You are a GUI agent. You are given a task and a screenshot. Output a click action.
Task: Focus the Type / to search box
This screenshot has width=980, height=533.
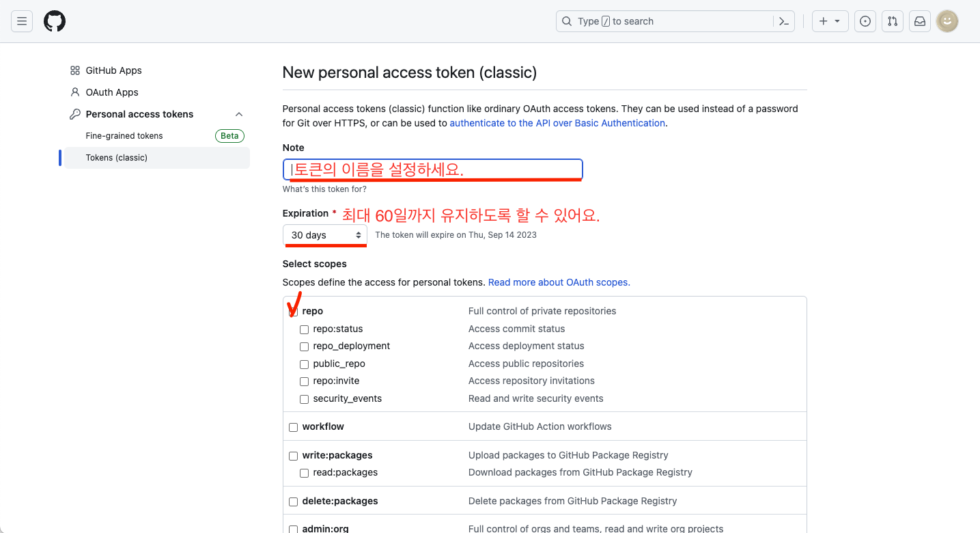pos(677,21)
